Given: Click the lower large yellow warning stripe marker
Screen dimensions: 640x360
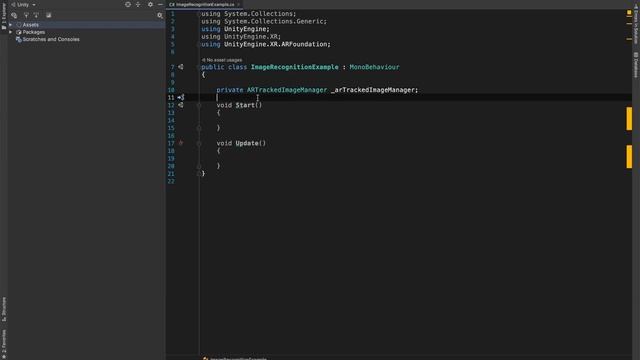Looking at the screenshot, I should [x=629, y=156].
